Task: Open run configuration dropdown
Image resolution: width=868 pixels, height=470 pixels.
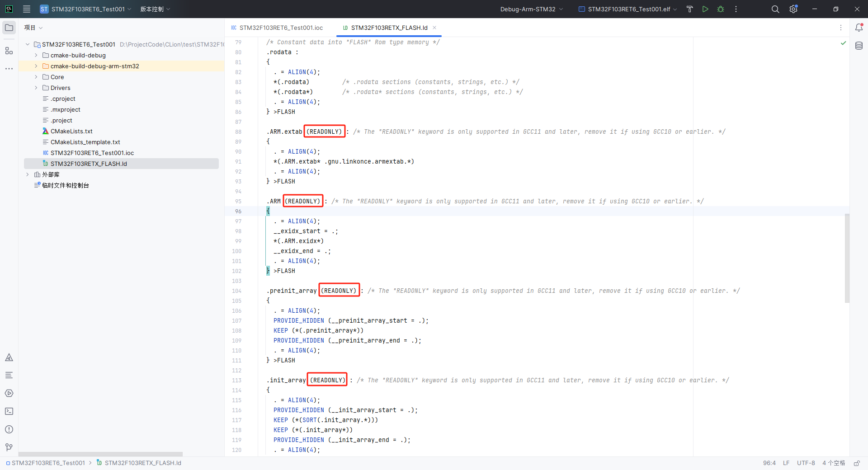Action: (x=628, y=9)
